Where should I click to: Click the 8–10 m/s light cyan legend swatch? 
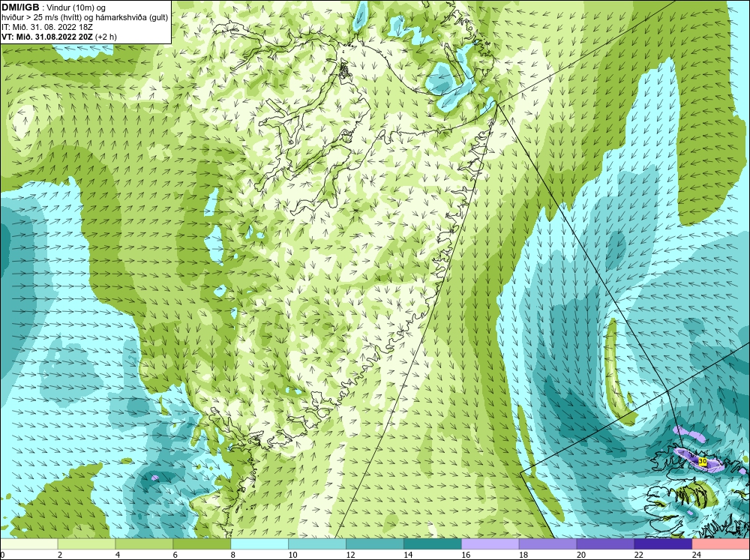tap(259, 544)
